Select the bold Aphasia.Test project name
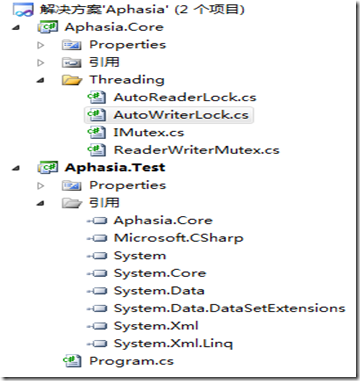 coord(115,167)
